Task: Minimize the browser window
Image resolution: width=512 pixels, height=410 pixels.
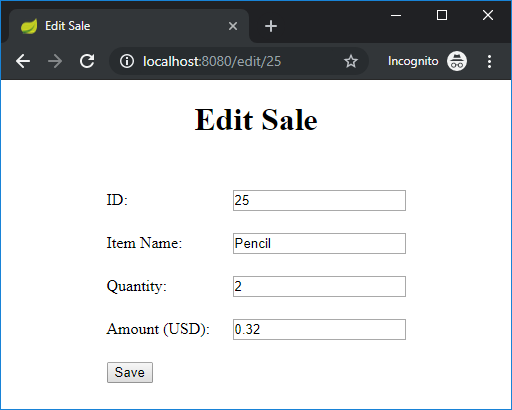Action: click(x=396, y=15)
